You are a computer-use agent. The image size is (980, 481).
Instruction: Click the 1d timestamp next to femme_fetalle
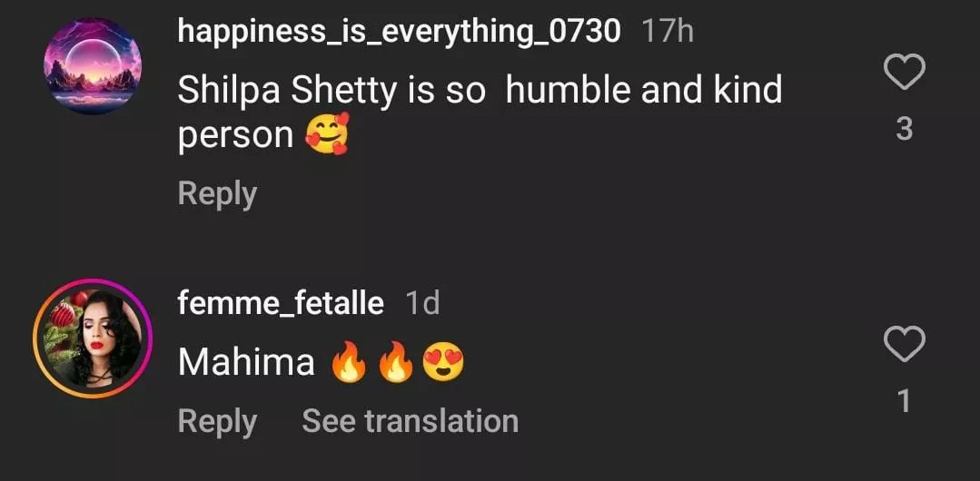421,303
